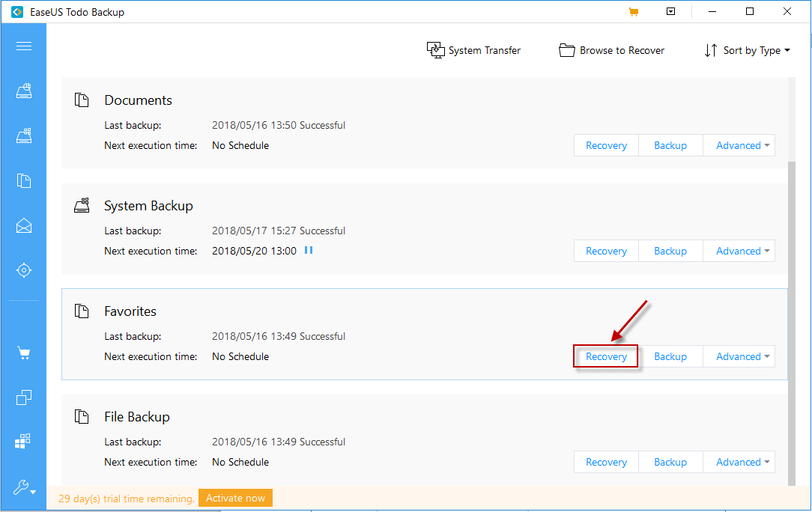The height and width of the screenshot is (512, 812).
Task: Open the Sort by Type dropdown
Action: pyautogui.click(x=748, y=50)
